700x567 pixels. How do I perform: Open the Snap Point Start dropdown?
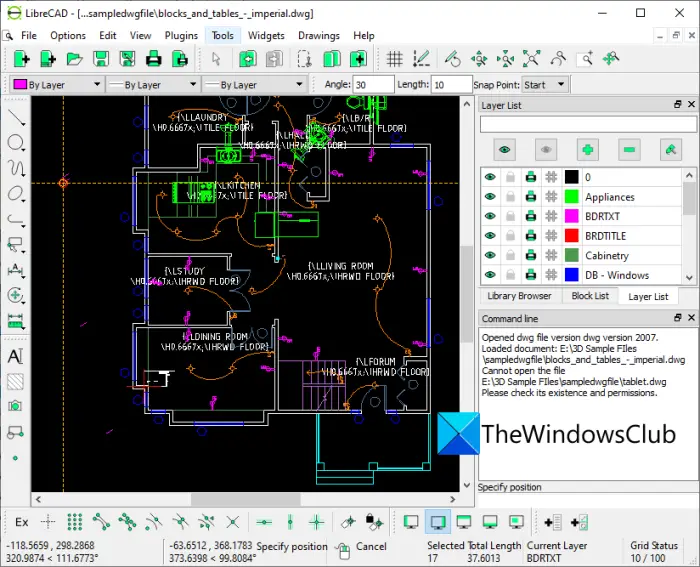pos(545,84)
